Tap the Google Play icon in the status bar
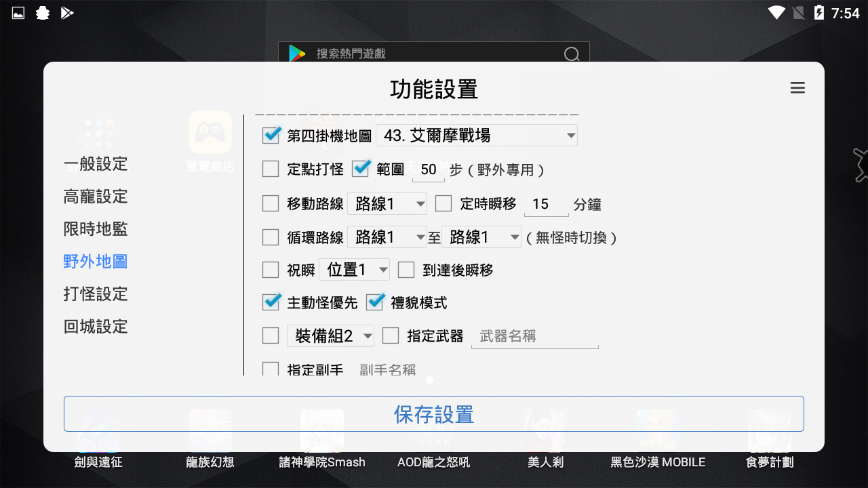Viewport: 868px width, 488px height. tap(66, 12)
